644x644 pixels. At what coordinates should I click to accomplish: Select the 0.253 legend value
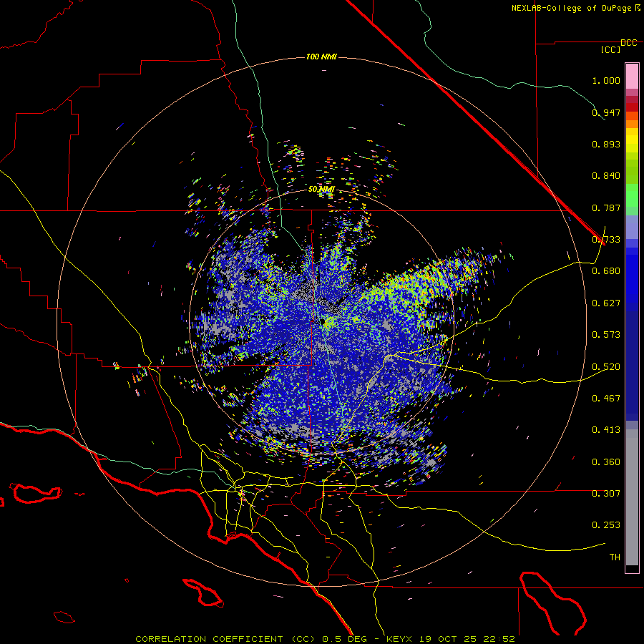click(x=606, y=525)
